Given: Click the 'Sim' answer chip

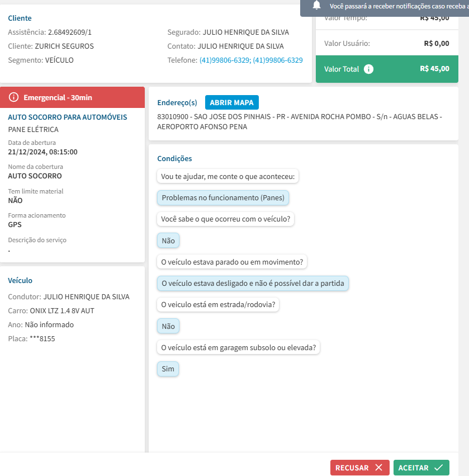Looking at the screenshot, I should (168, 369).
